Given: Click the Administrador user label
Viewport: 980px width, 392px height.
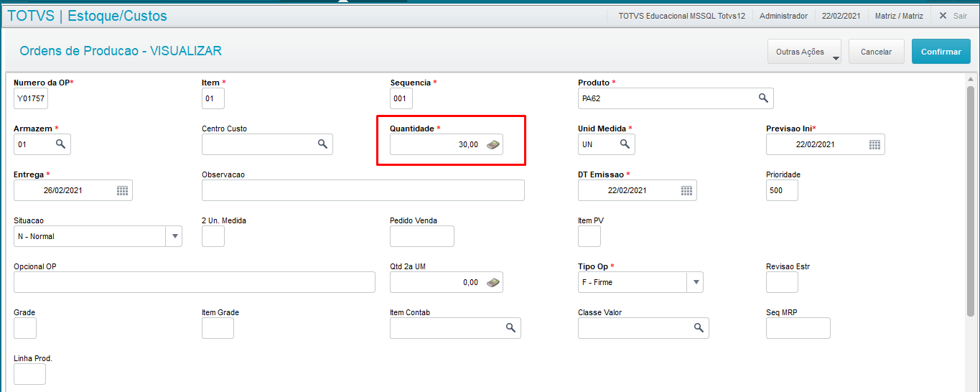Looking at the screenshot, I should coord(783,15).
